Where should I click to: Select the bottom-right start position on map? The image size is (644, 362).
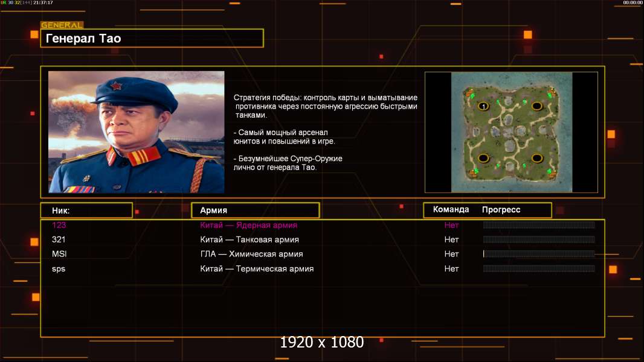click(x=537, y=158)
